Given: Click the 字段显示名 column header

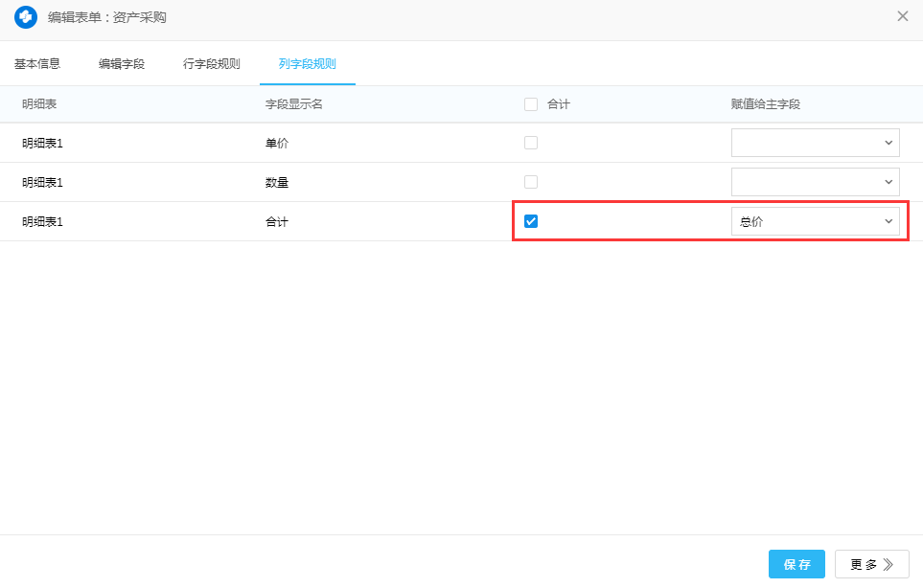Looking at the screenshot, I should pyautogui.click(x=294, y=104).
